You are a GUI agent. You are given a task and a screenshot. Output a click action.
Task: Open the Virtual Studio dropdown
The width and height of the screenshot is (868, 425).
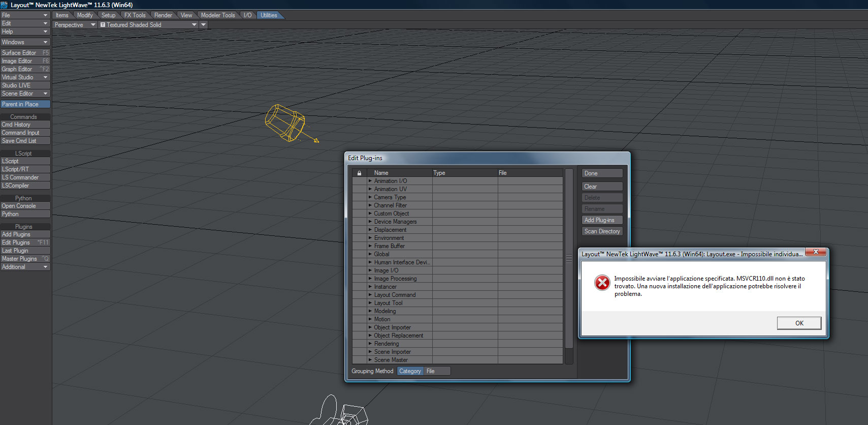25,77
